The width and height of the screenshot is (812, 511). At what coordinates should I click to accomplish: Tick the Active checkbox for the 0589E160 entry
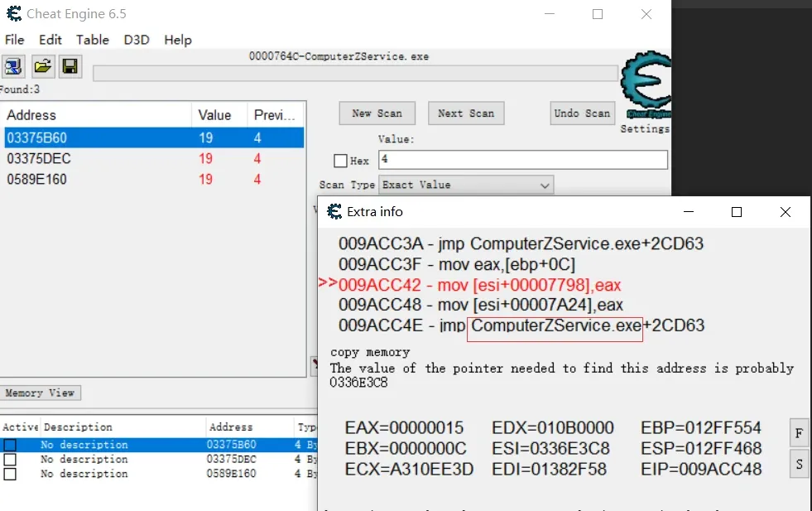tap(10, 474)
